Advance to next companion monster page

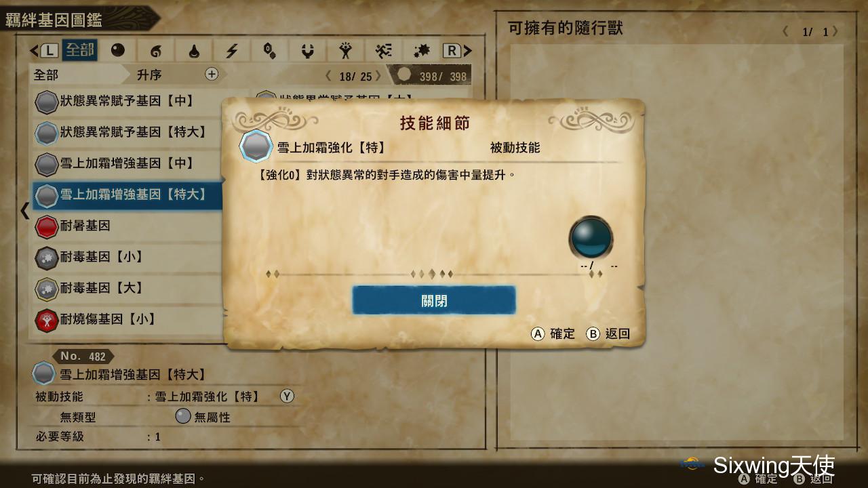point(835,31)
